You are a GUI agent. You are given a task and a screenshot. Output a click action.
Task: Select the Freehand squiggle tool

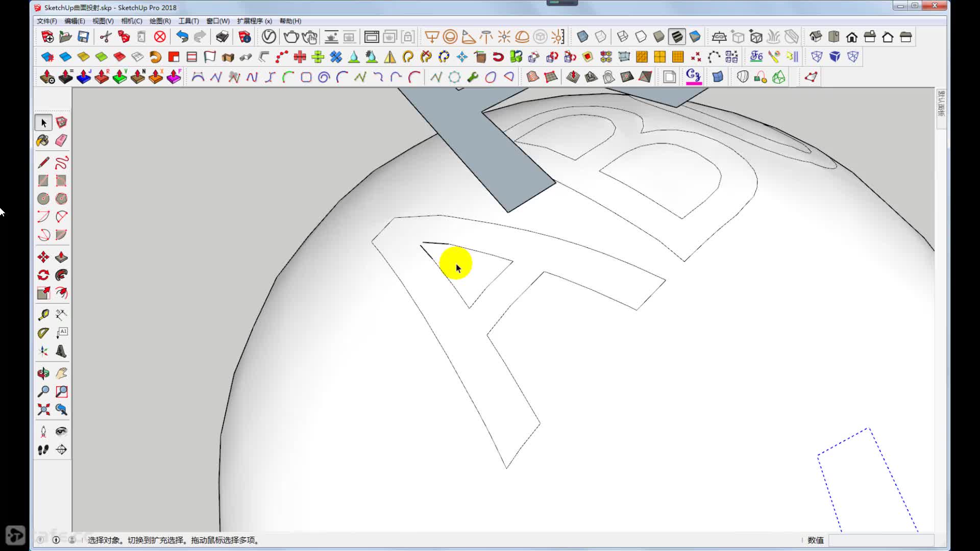coord(61,163)
